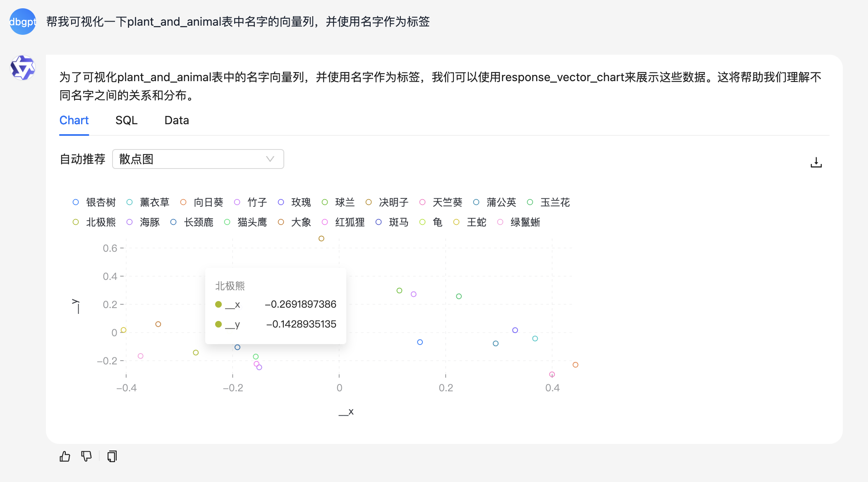Click the thumbs down feedback icon
The height and width of the screenshot is (482, 868).
86,456
